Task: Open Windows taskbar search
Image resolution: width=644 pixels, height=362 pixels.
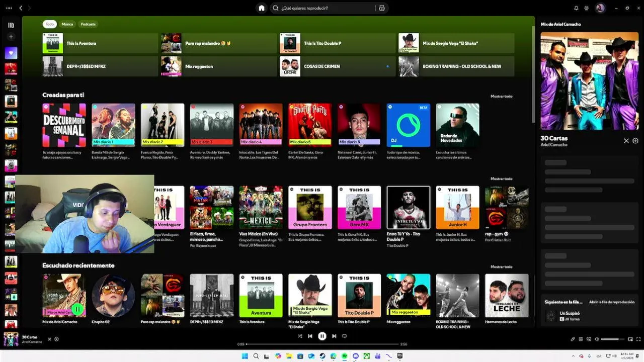Action: [x=256, y=356]
